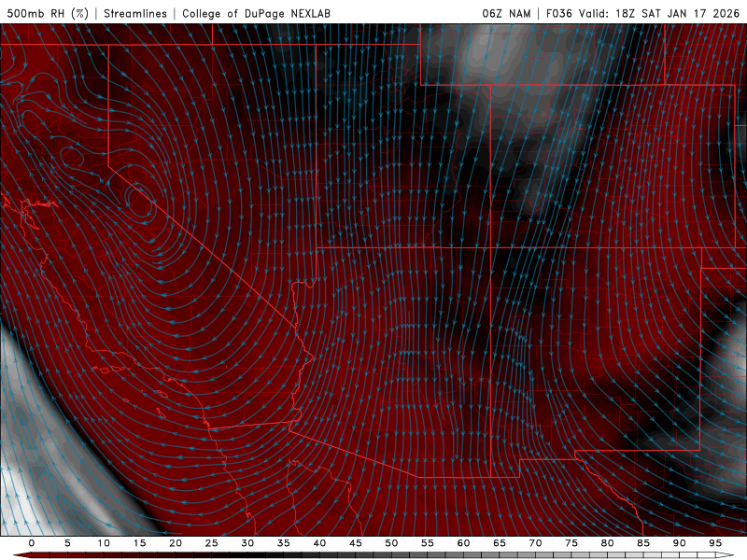
Task: Click the 10 label on colorbar
Action: [104, 543]
